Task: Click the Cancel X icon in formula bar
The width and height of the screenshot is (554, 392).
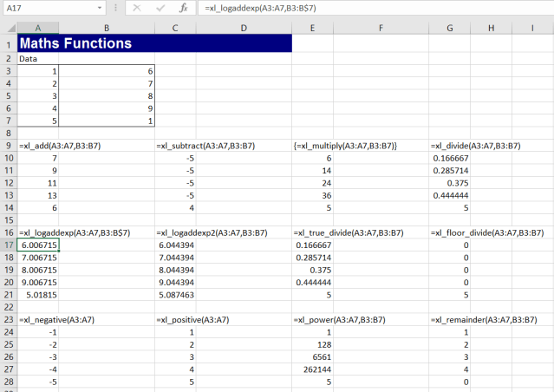Action: click(136, 8)
